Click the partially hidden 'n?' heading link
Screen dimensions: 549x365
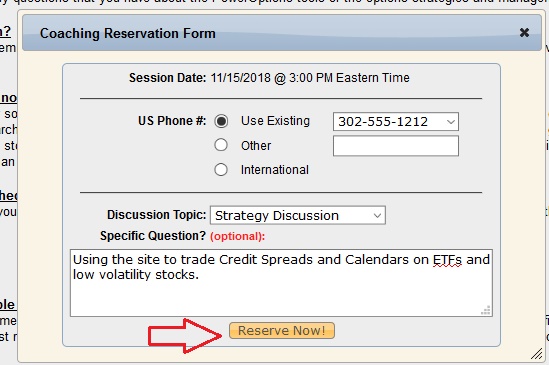5,32
